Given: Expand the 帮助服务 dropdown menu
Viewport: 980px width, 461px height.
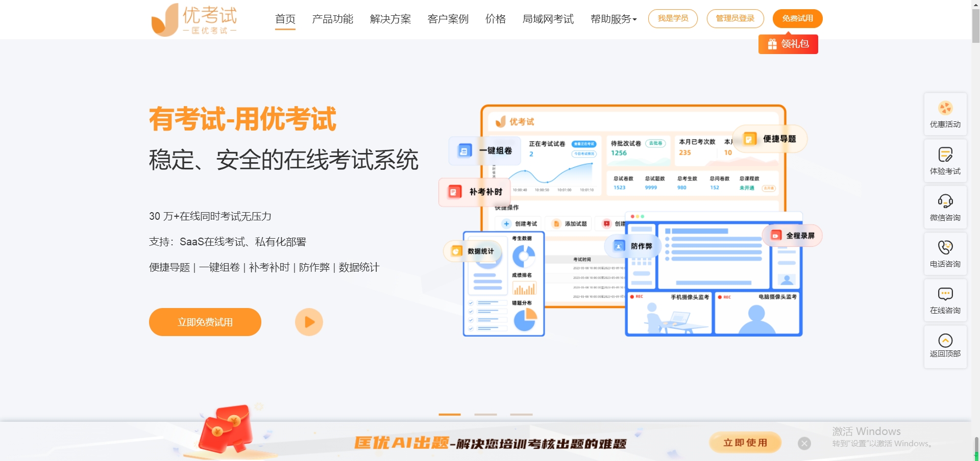Looking at the screenshot, I should (x=612, y=19).
